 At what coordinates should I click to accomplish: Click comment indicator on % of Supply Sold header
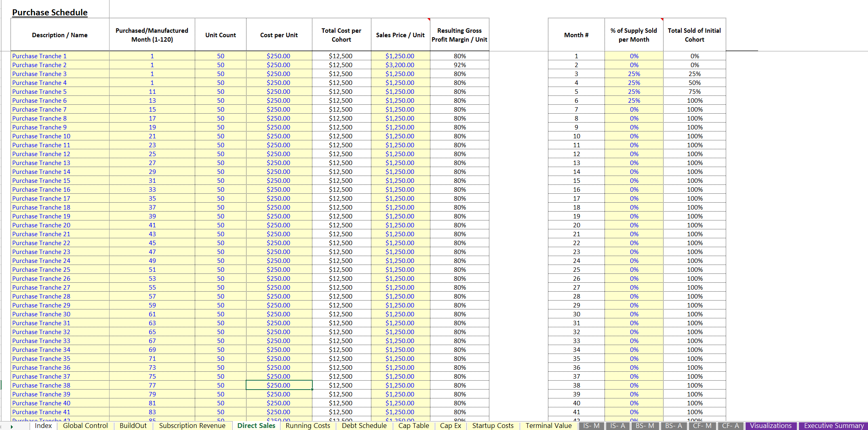click(662, 19)
